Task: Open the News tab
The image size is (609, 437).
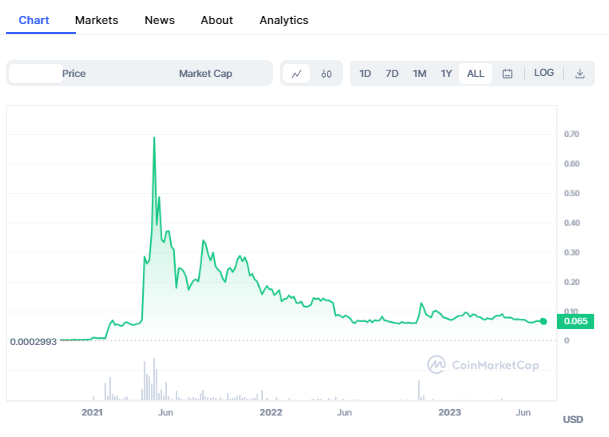Action: (x=159, y=20)
